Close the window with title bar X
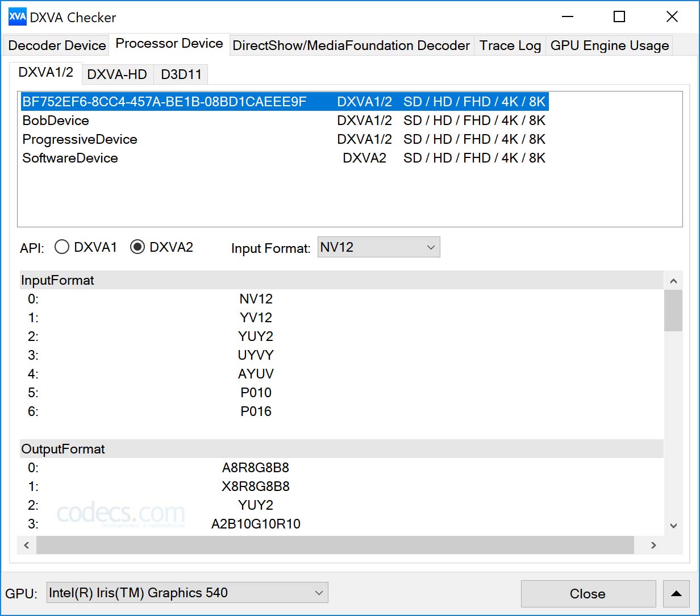Screen dimensions: 700x616 click(672, 16)
